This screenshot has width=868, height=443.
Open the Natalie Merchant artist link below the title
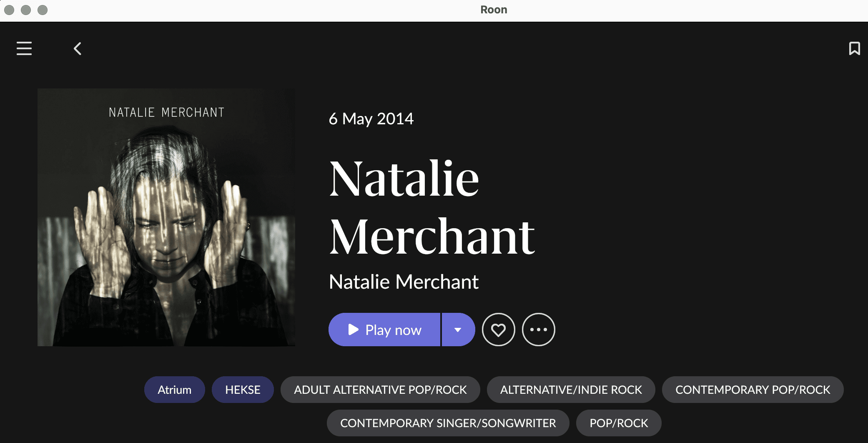click(x=404, y=282)
